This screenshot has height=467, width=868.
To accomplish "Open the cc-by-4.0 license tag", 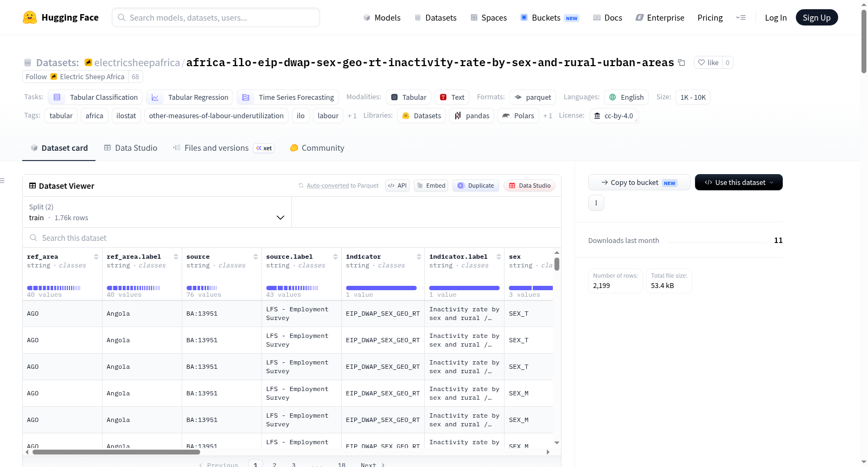I will [614, 116].
